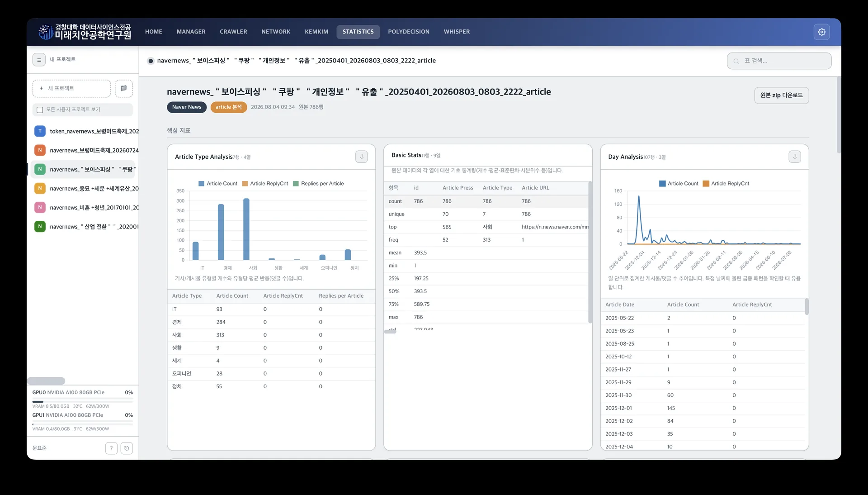
Task: Click the institute logo in header
Action: tap(85, 32)
